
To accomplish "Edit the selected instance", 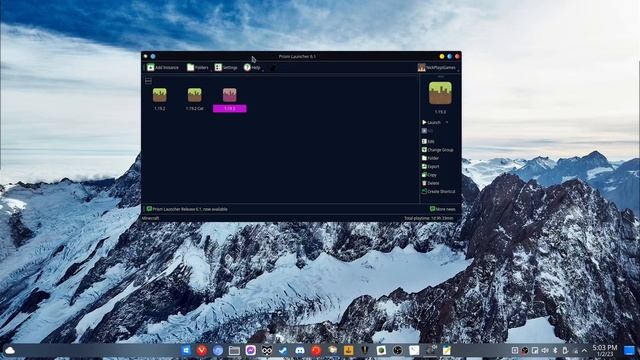I will [x=428, y=142].
